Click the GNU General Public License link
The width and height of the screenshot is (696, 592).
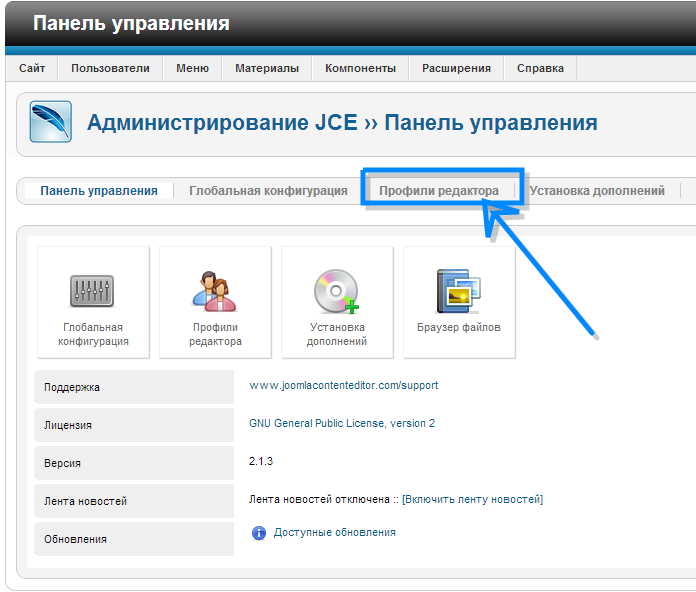coord(342,423)
